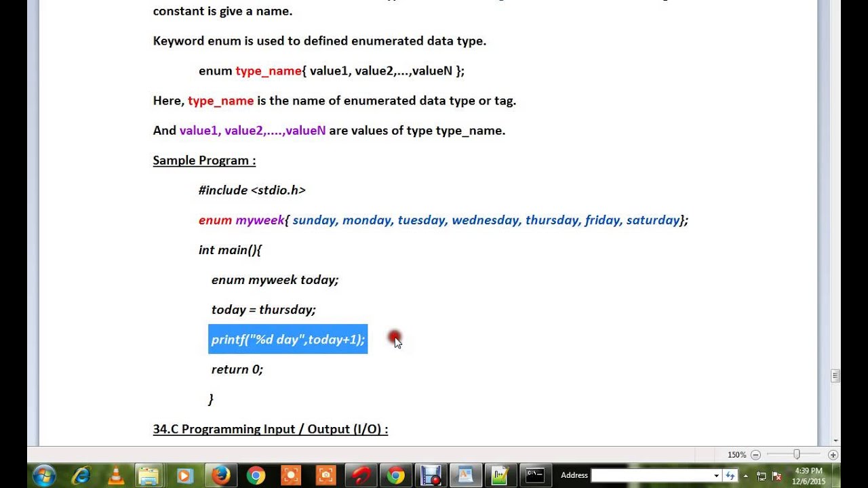Screen dimensions: 868x488
Task: Click the purple word 'myweek' in enum declaration
Action: click(x=260, y=220)
